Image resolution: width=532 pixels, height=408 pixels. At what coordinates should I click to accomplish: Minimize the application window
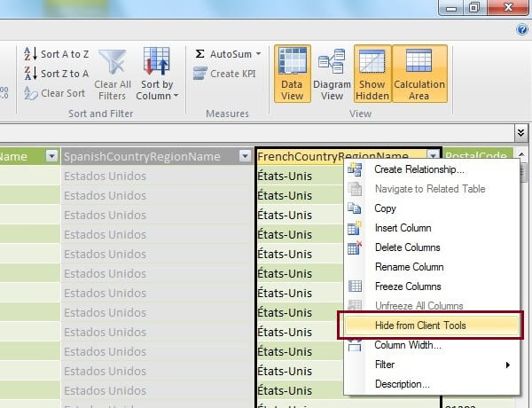tap(451, 7)
